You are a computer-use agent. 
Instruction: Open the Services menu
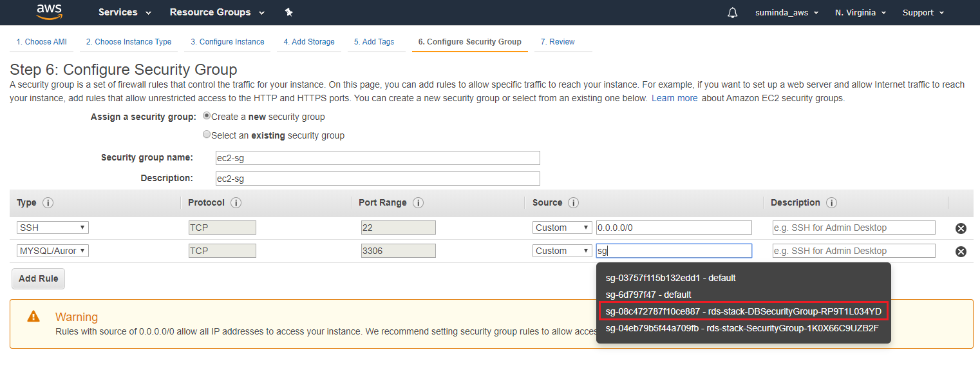click(x=125, y=12)
